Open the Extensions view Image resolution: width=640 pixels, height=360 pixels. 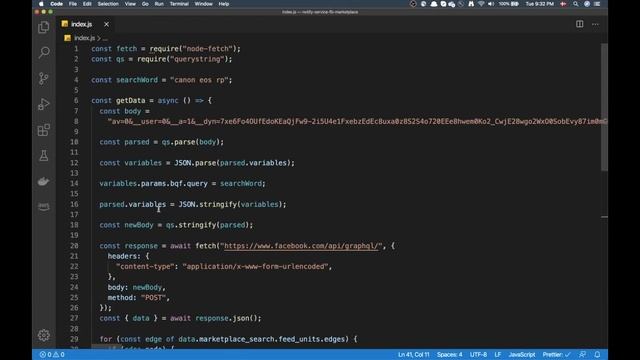pos(44,130)
